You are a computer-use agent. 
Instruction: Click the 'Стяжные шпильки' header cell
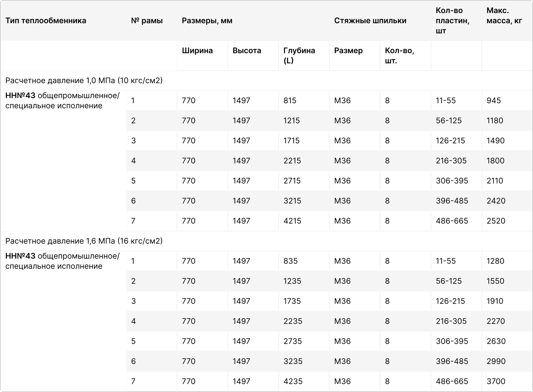pos(370,21)
